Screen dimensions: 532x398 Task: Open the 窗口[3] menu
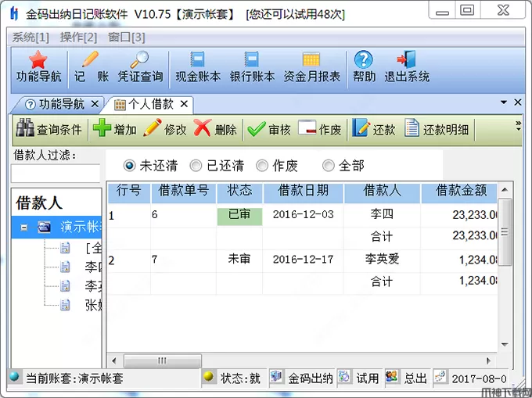coord(127,37)
